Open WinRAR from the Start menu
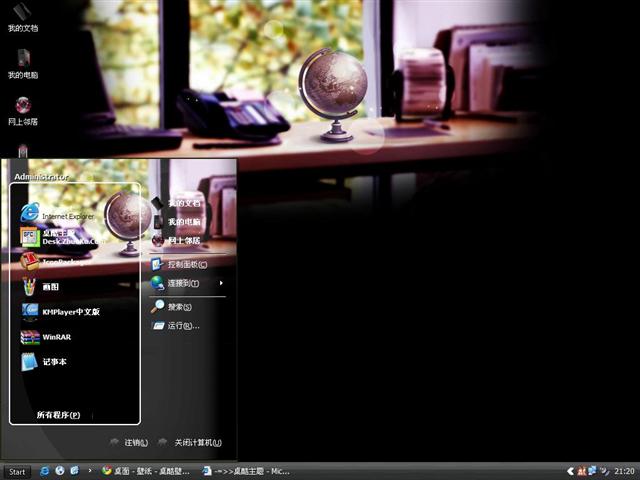The width and height of the screenshot is (640, 480). tap(46, 337)
